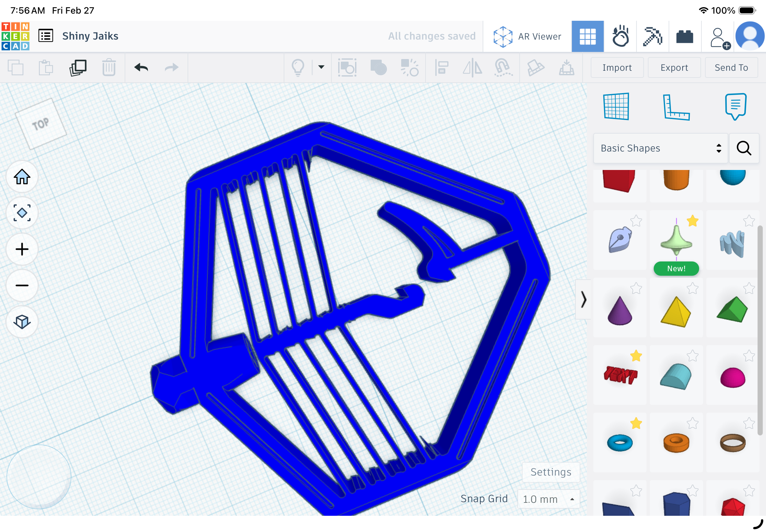
Task: Open the Snap Grid 1.0 mm dropdown
Action: click(549, 499)
